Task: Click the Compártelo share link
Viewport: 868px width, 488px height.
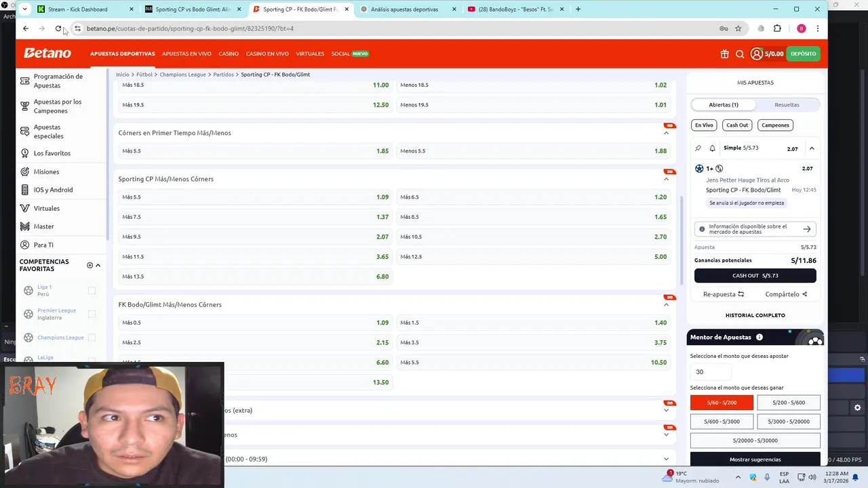Action: pyautogui.click(x=786, y=294)
